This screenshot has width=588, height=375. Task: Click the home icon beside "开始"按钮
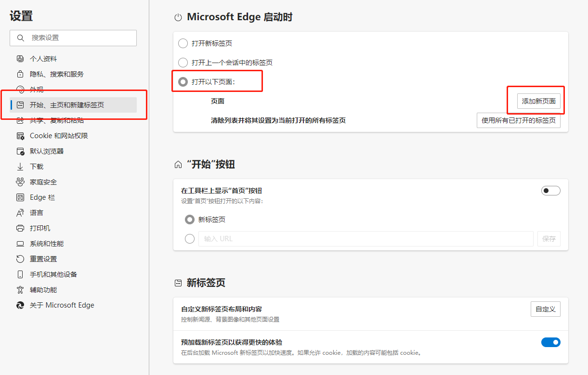pyautogui.click(x=178, y=165)
